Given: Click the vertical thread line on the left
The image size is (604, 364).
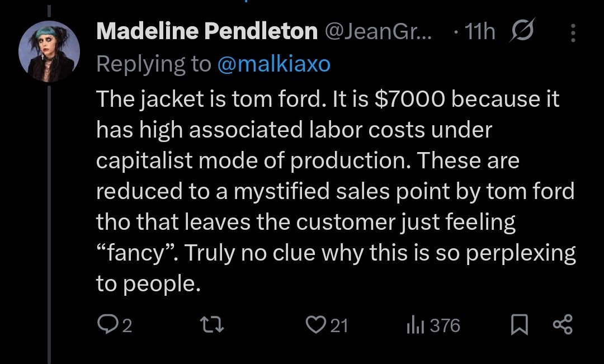Looking at the screenshot, I should 50,224.
